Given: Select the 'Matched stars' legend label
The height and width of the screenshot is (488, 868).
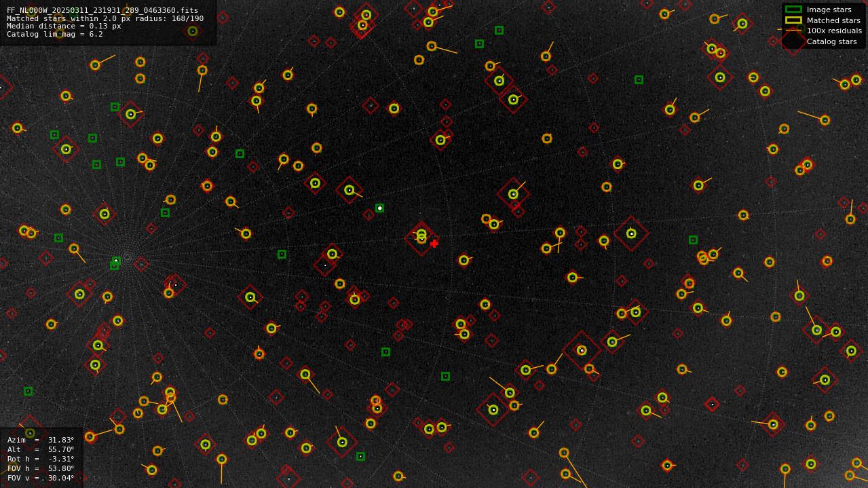Looking at the screenshot, I should coord(833,20).
